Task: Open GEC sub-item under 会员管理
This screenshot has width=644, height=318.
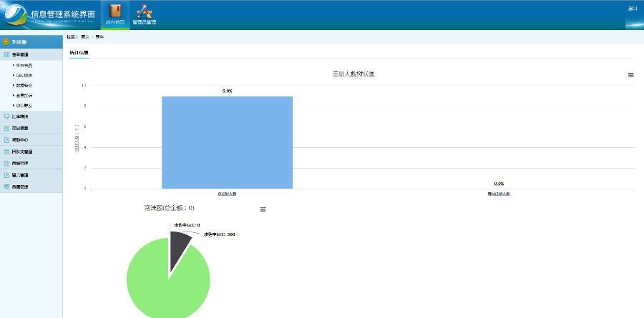Action: (24, 76)
